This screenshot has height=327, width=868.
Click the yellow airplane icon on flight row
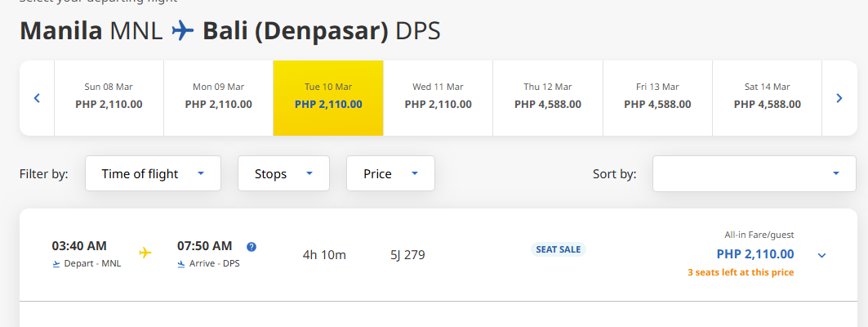145,253
